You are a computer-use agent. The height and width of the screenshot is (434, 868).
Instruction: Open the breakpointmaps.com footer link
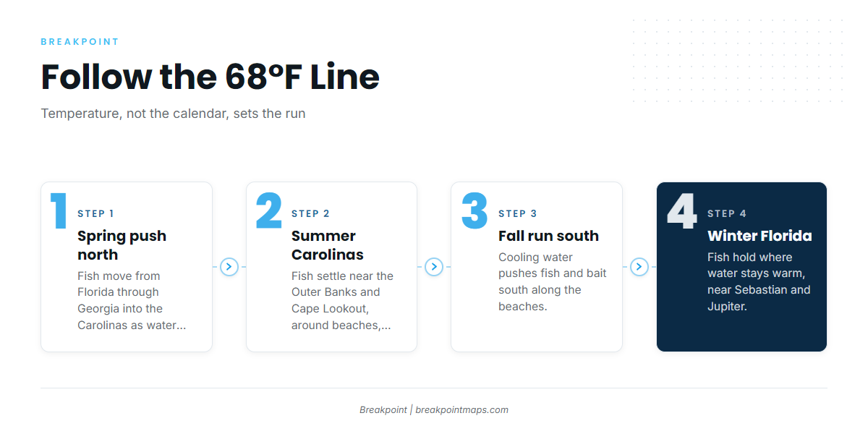point(461,409)
